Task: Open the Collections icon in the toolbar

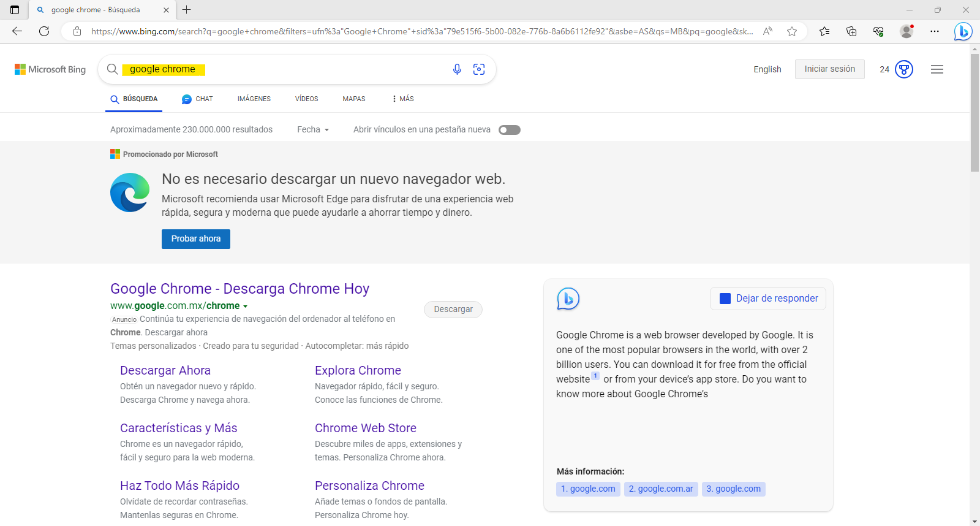Action: click(x=851, y=31)
